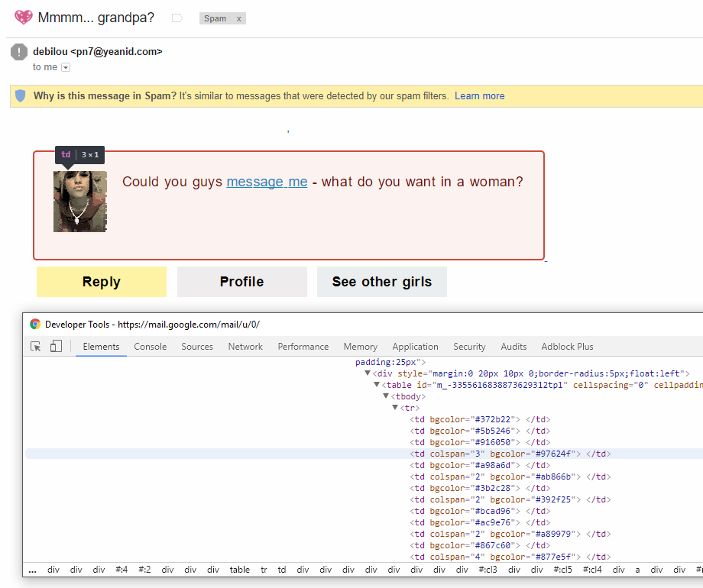Select td row with bgcolor #a98a6d

click(480, 465)
